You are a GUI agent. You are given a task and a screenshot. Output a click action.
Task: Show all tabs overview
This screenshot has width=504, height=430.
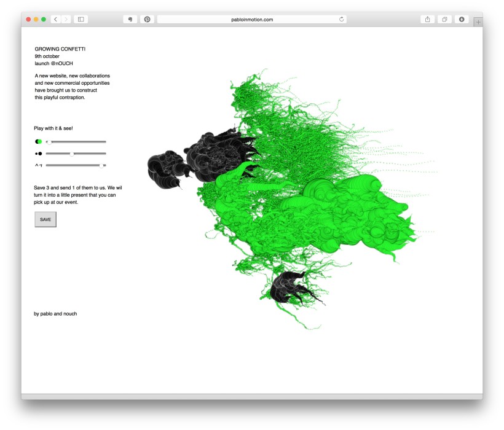[x=444, y=20]
